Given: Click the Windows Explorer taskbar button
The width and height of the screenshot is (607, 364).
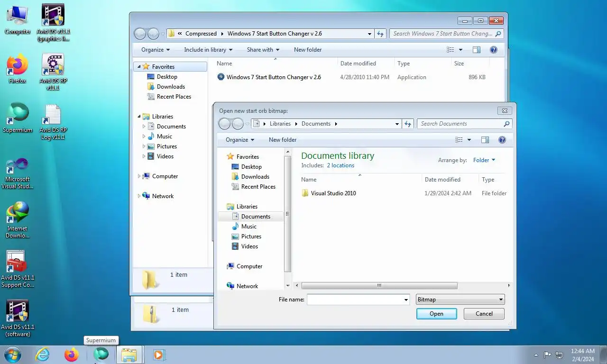Looking at the screenshot, I should tap(129, 355).
